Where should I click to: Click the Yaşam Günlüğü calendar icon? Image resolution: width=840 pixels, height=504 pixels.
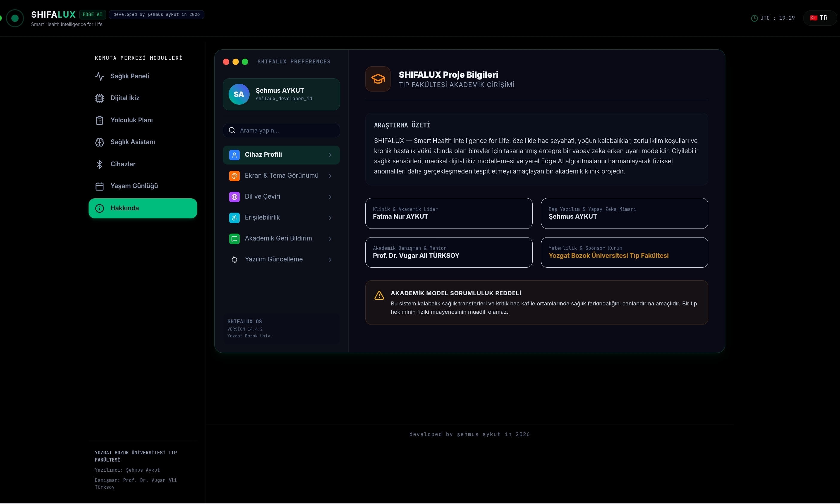[x=99, y=186]
